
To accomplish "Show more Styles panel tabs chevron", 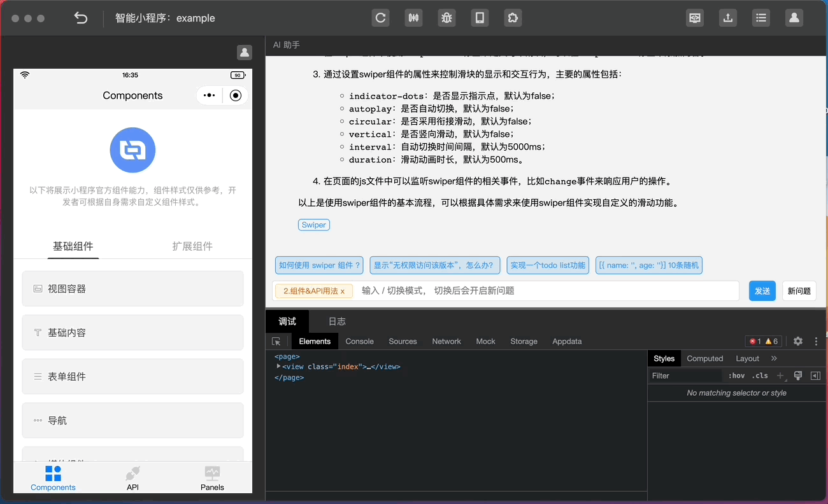I will 774,358.
